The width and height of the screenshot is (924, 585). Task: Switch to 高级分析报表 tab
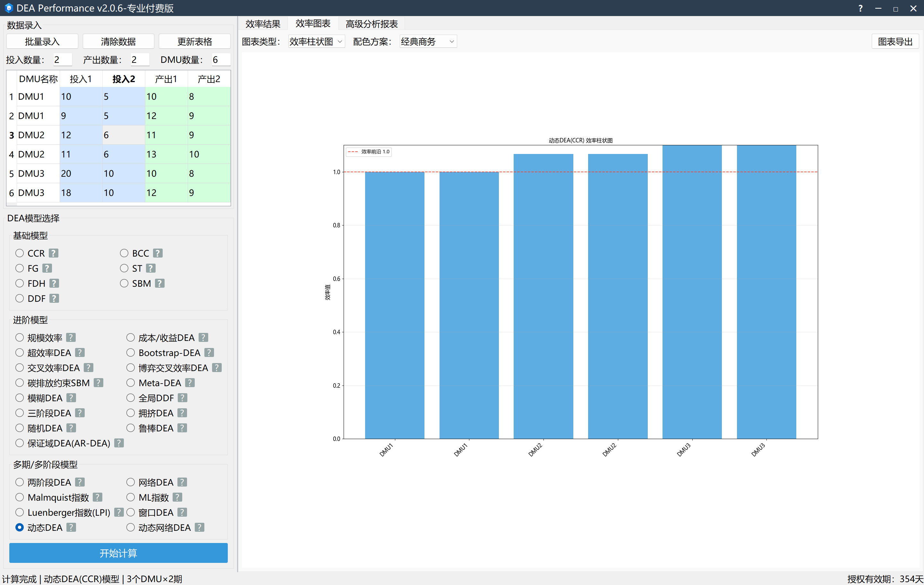[372, 24]
